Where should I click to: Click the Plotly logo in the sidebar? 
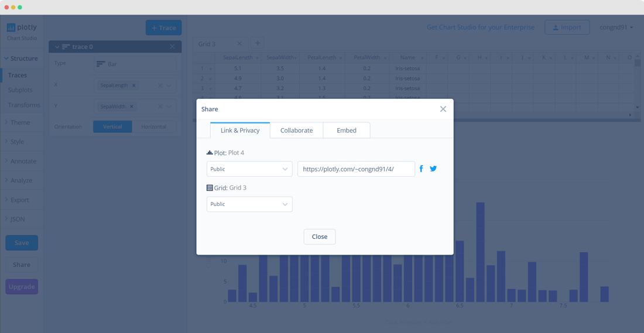coord(22,28)
